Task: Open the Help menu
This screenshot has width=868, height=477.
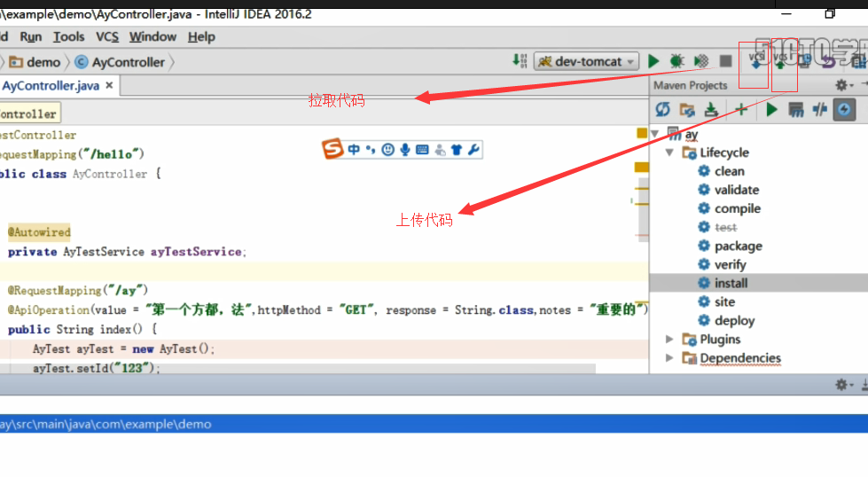Action: [x=201, y=37]
